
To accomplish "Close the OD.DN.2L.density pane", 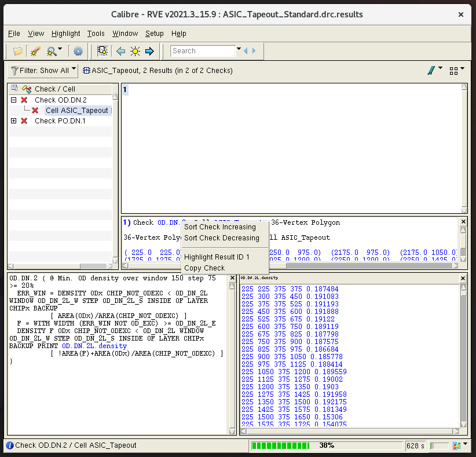I will (x=463, y=278).
